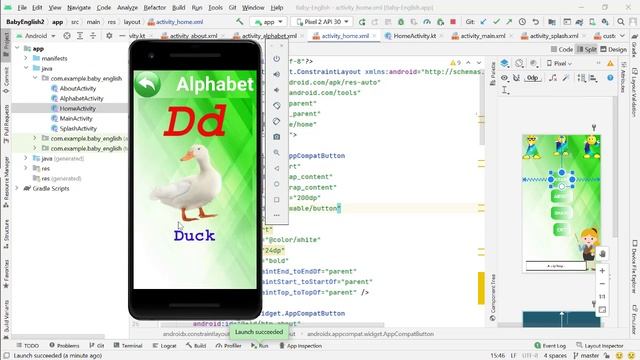Stop the running app with red square
Viewport: 640px width, 360px height.
(x=453, y=22)
